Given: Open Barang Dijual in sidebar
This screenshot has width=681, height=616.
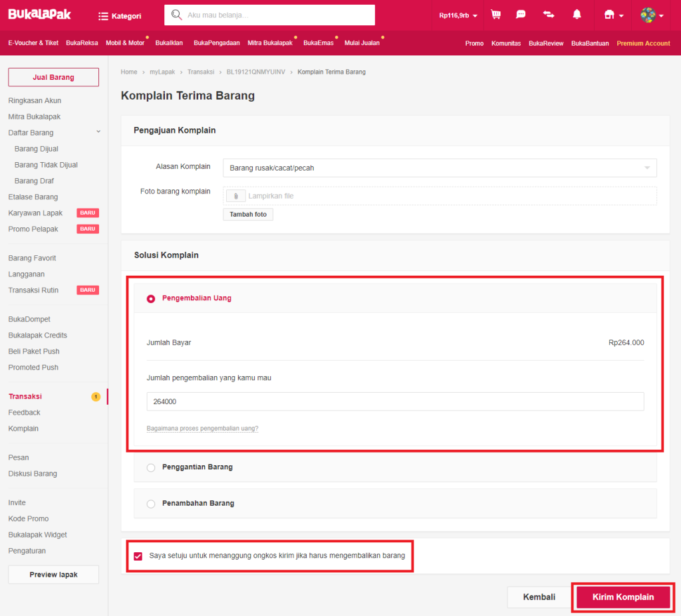Looking at the screenshot, I should point(37,149).
